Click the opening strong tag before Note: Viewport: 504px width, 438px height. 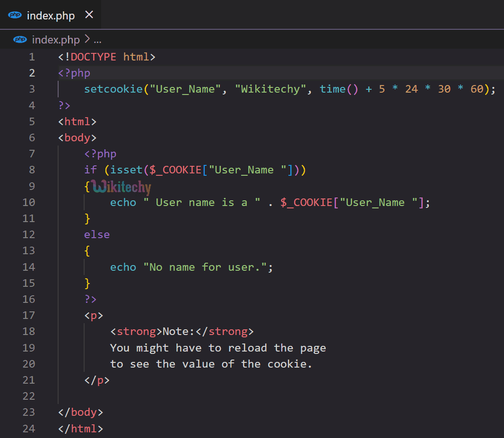pyautogui.click(x=136, y=331)
